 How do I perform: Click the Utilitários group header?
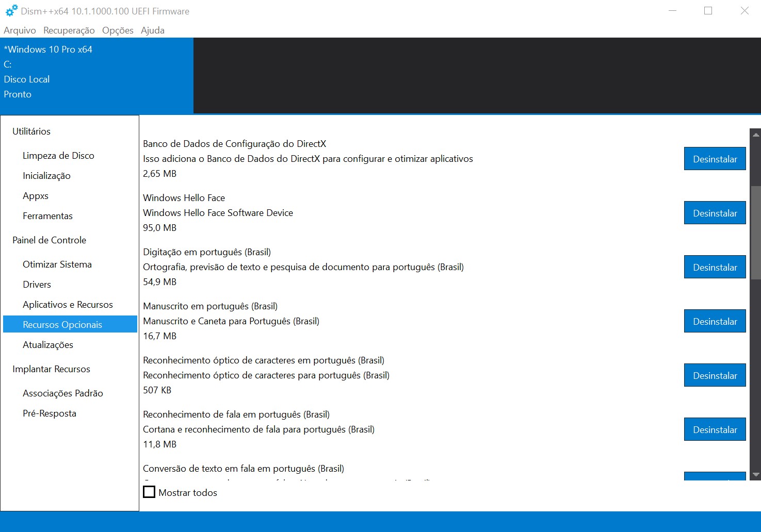pyautogui.click(x=31, y=131)
